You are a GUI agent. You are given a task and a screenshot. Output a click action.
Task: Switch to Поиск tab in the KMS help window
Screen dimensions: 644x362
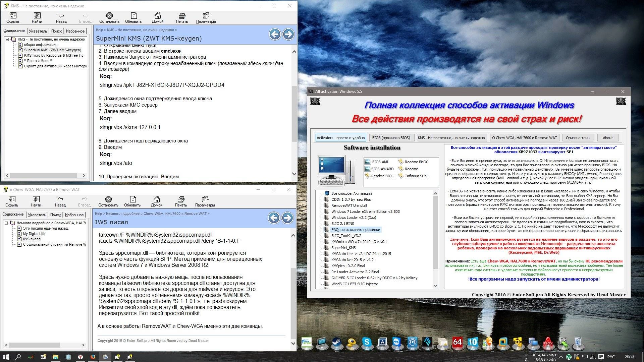[x=56, y=31]
